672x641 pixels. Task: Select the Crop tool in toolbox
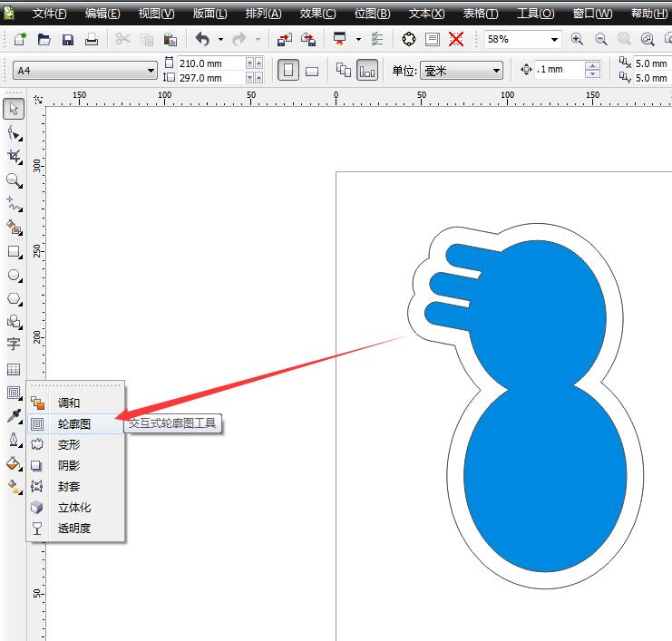(x=14, y=157)
